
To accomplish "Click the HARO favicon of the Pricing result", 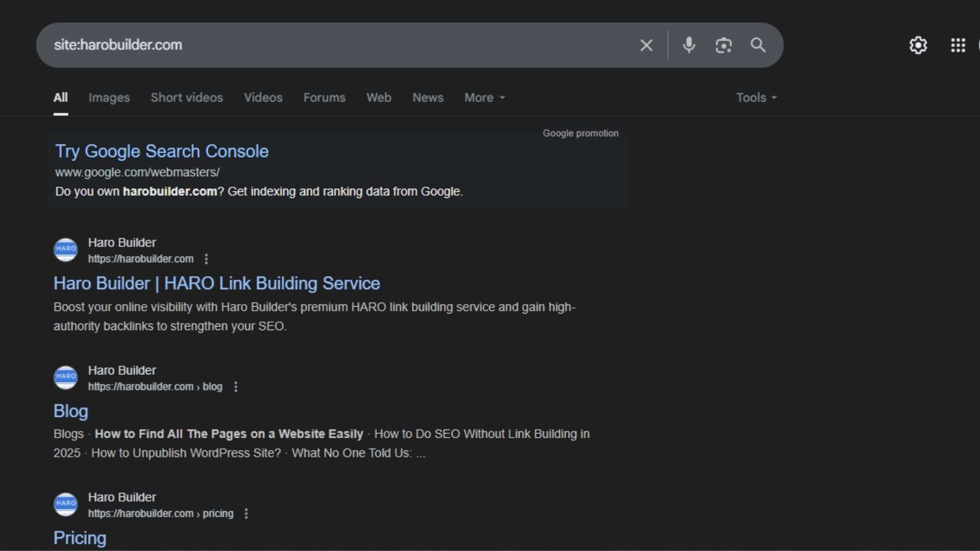I will coord(66,504).
